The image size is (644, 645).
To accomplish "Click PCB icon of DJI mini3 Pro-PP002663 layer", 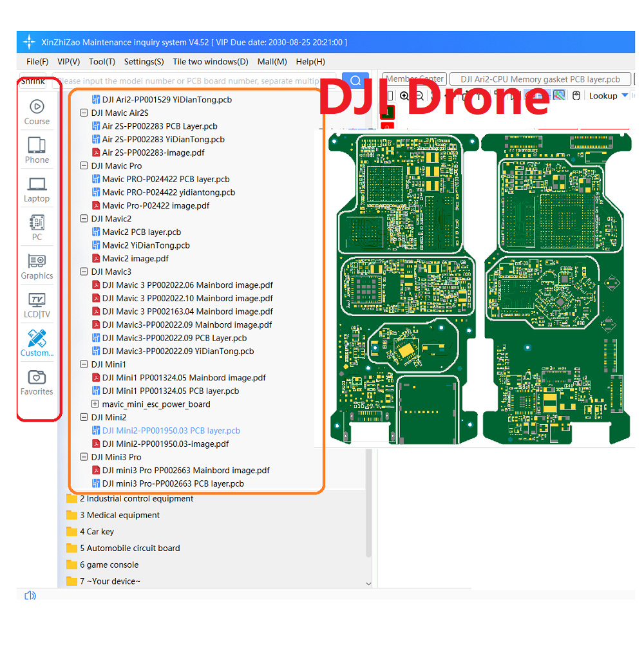I will pyautogui.click(x=96, y=483).
